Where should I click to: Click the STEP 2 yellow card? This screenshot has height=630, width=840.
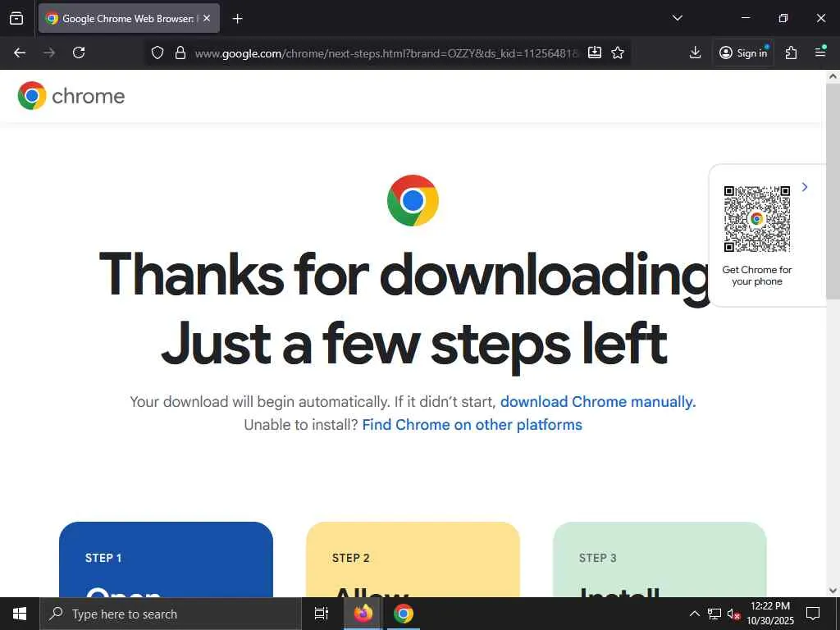click(x=413, y=559)
